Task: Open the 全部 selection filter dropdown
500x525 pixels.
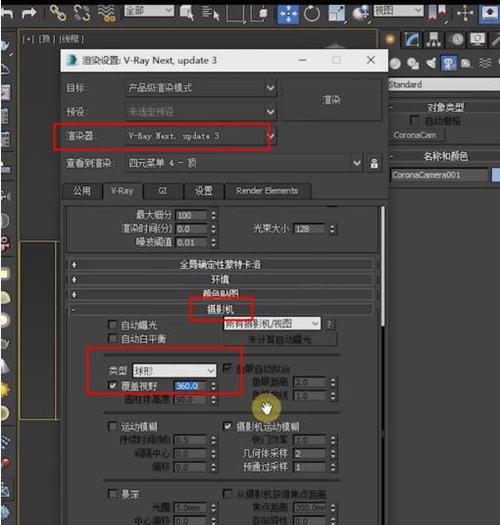Action: pos(149,11)
